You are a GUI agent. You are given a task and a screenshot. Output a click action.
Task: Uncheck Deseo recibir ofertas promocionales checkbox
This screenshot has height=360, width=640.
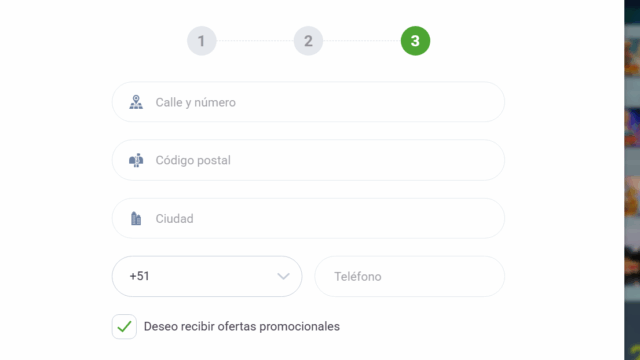point(124,327)
